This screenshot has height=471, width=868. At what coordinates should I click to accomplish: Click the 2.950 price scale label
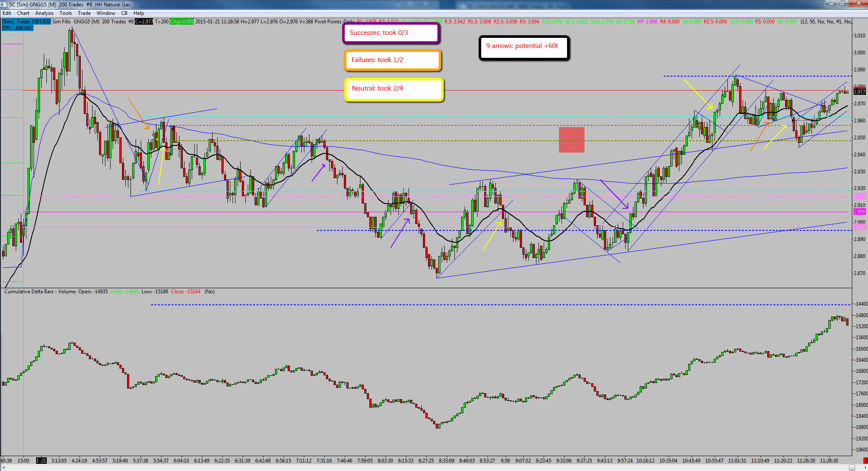(859, 138)
